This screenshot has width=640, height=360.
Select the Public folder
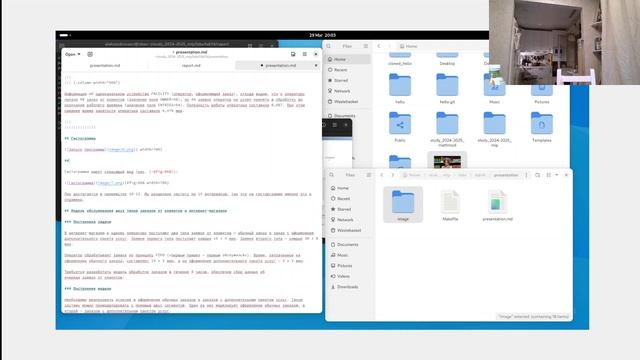tap(400, 127)
